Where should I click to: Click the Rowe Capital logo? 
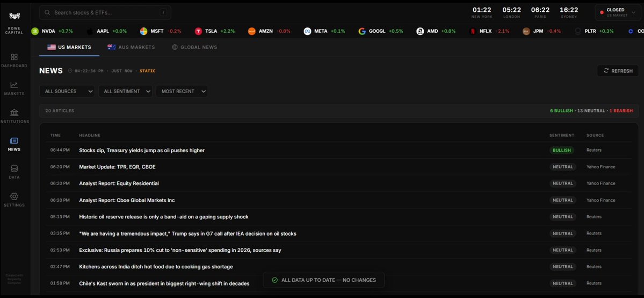[x=15, y=16]
